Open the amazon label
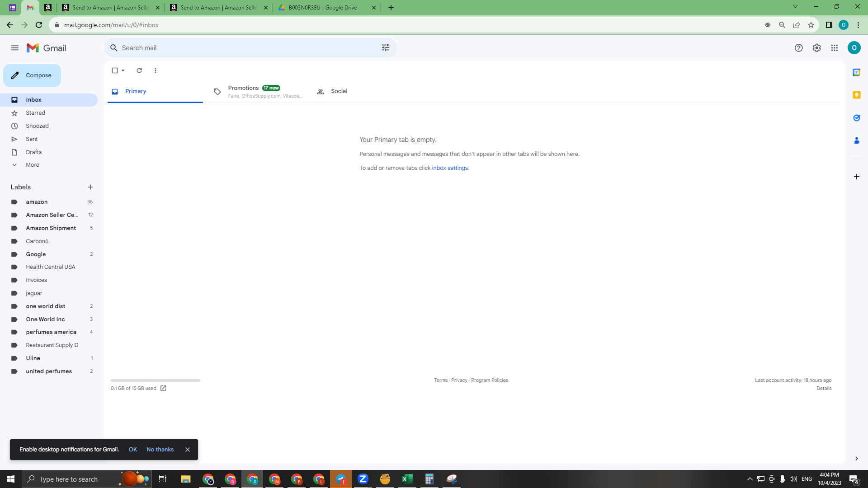 pos(49,202)
